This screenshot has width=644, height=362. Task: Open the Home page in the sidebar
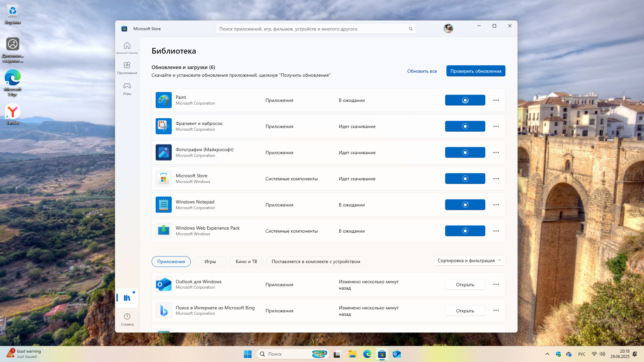pos(127,47)
